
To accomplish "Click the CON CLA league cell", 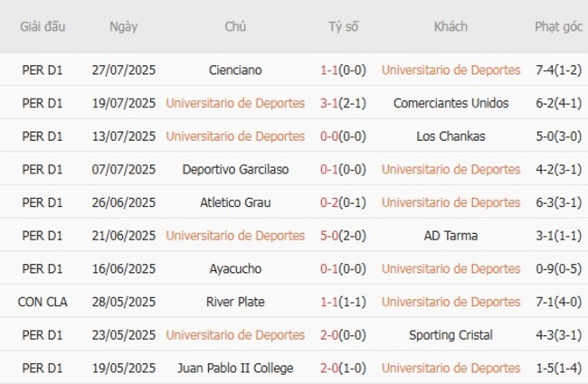I will [x=43, y=302].
